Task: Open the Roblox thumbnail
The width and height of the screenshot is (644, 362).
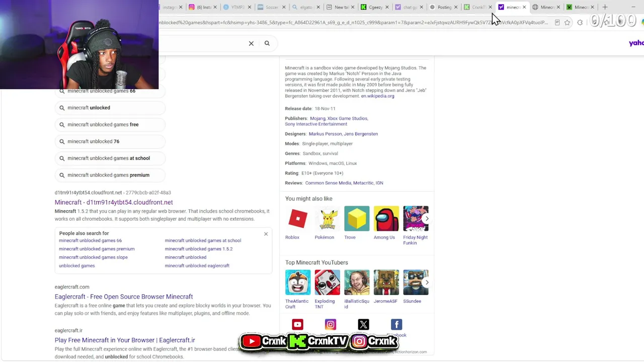Action: click(x=298, y=219)
